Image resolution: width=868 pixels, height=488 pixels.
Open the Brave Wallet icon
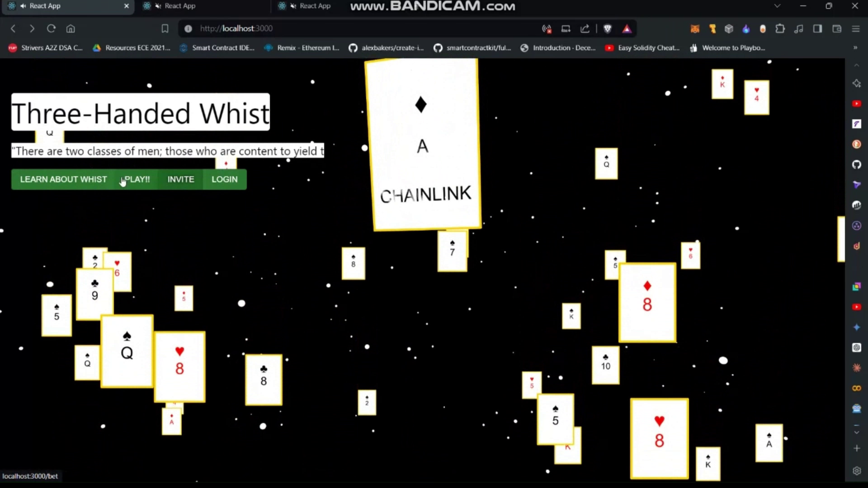click(837, 29)
